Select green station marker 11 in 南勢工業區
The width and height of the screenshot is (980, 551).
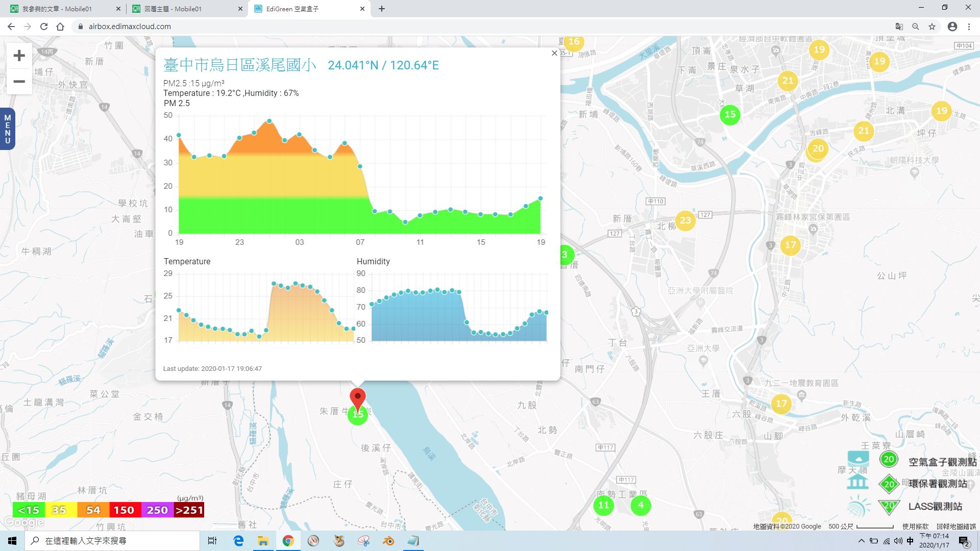coord(604,505)
